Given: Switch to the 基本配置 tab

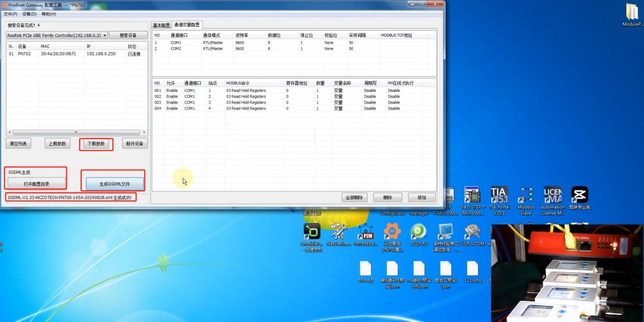Looking at the screenshot, I should 162,25.
